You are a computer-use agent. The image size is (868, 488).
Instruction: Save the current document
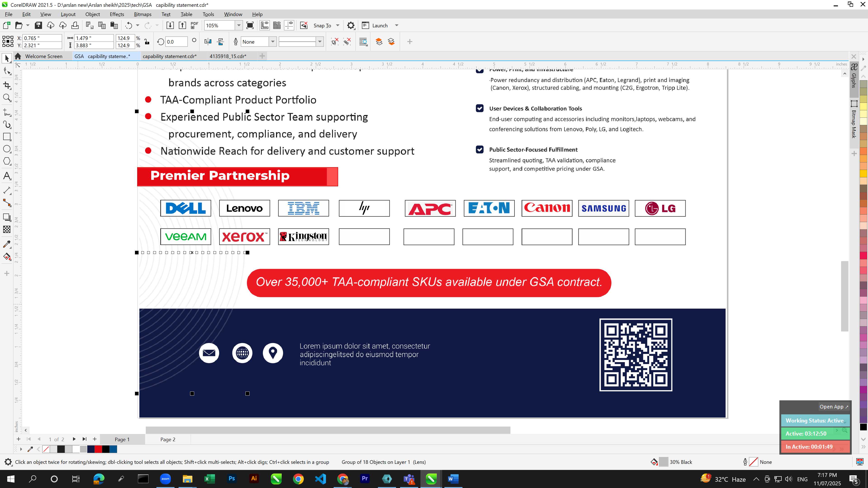coord(38,25)
